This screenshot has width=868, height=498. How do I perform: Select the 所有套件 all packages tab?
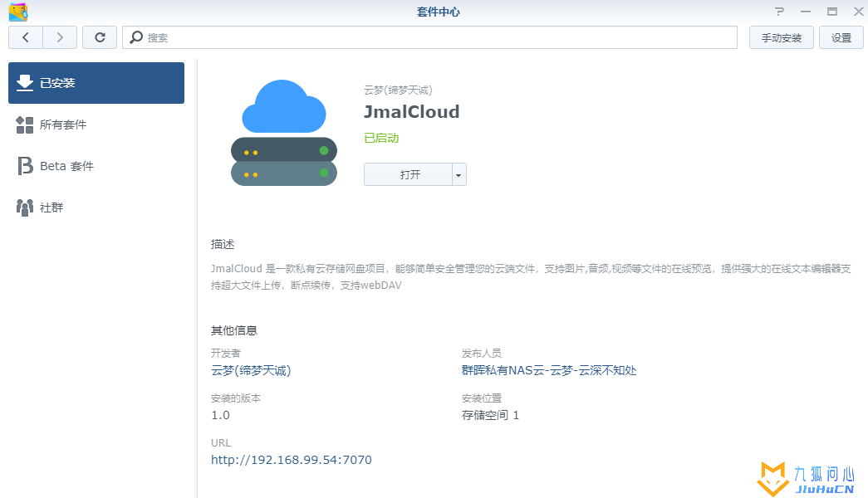pyautogui.click(x=96, y=124)
